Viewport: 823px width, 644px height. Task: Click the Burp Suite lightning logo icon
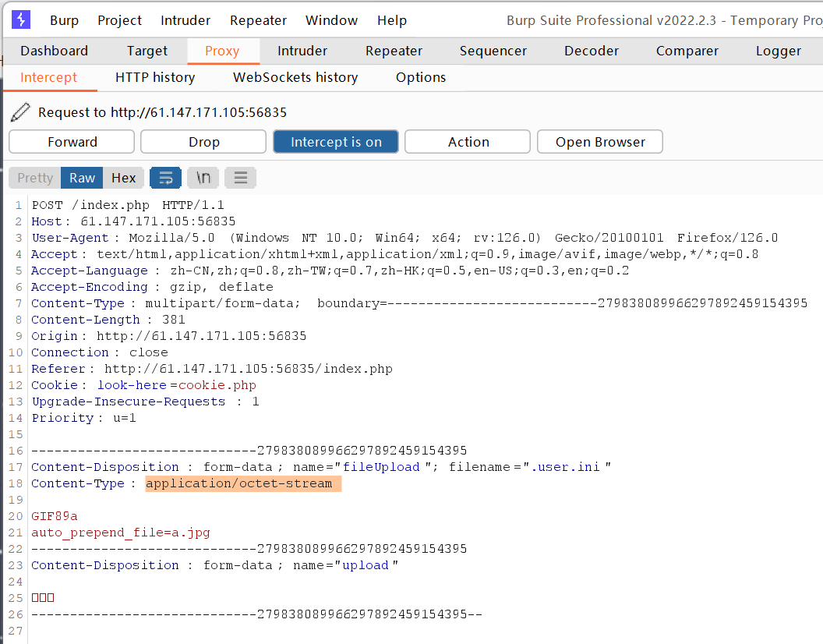21,20
